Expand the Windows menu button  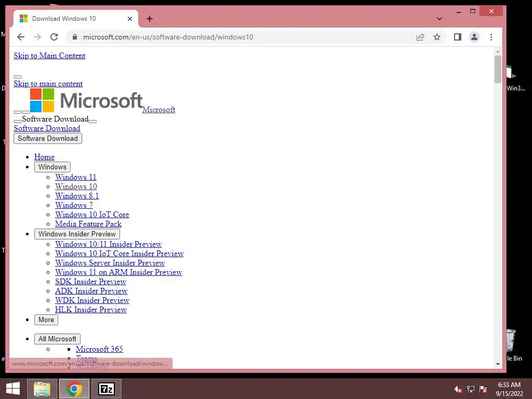coord(52,167)
